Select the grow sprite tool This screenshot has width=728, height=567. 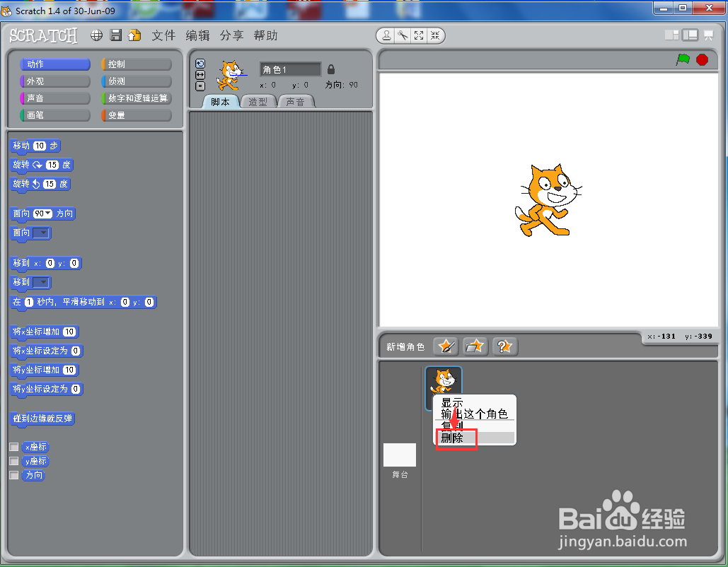[419, 36]
